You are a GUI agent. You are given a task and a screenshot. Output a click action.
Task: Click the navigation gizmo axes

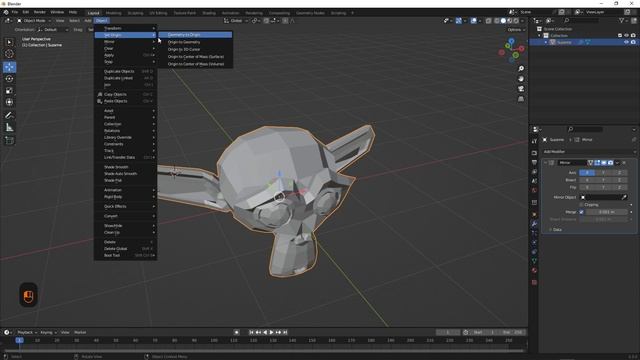coord(511,51)
